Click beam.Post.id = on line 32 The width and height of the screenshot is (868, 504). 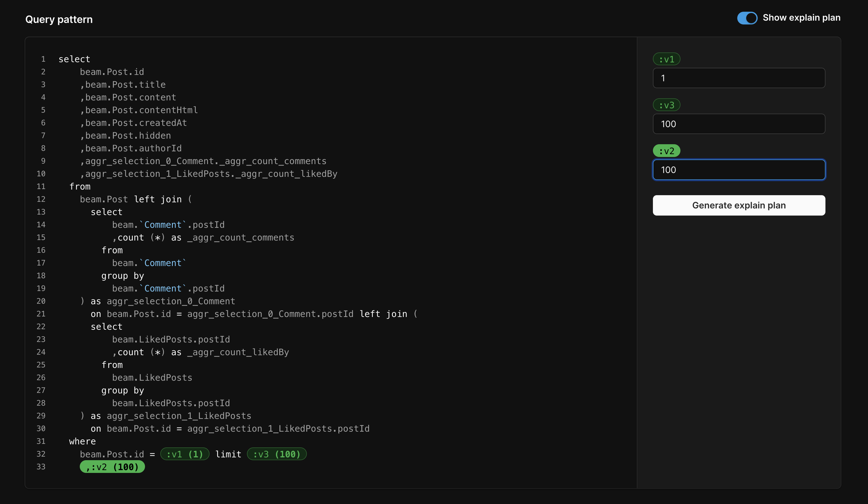pyautogui.click(x=117, y=454)
